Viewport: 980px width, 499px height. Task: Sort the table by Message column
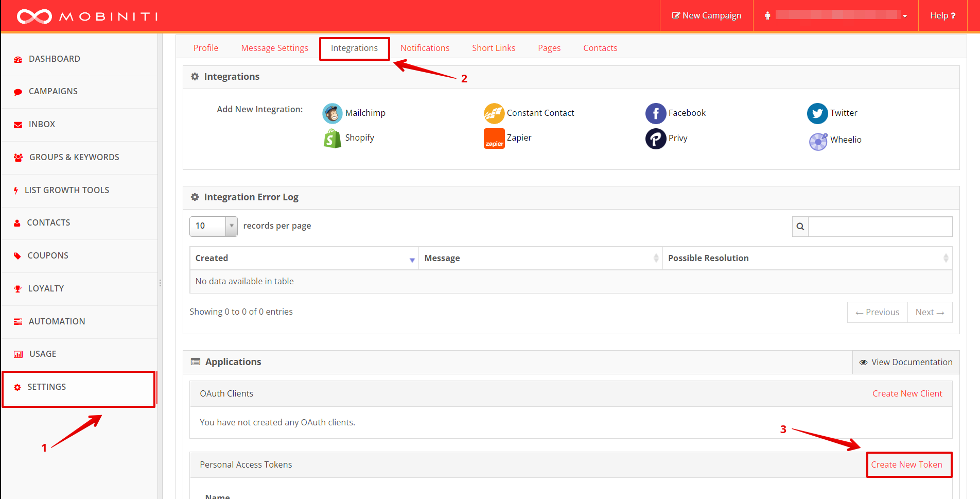coord(540,259)
